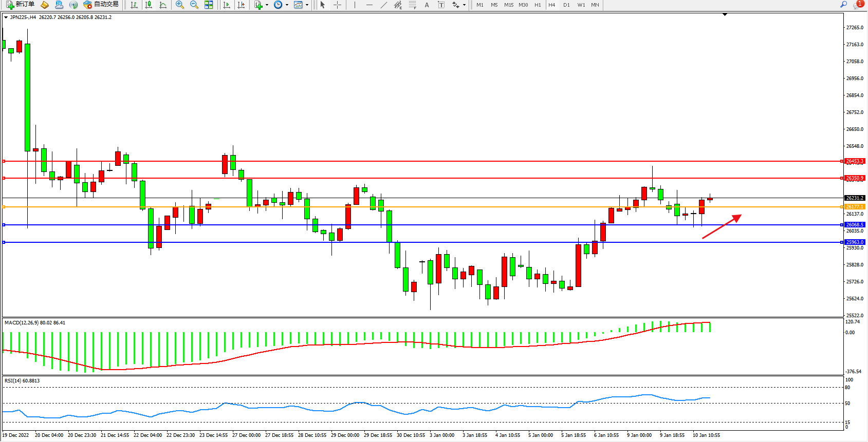The height and width of the screenshot is (442, 868).
Task: Choose the text label tool
Action: [427, 5]
